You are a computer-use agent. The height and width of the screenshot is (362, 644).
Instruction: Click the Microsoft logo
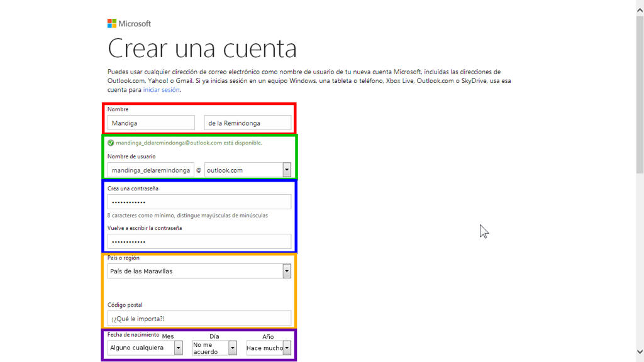click(129, 23)
